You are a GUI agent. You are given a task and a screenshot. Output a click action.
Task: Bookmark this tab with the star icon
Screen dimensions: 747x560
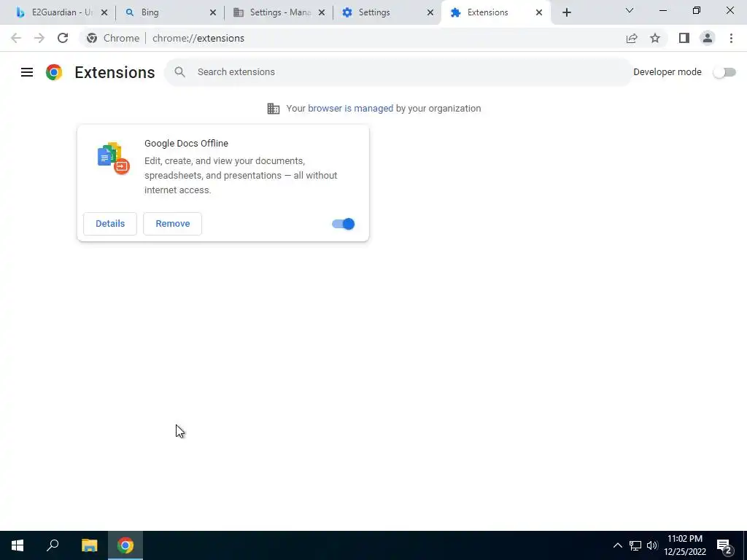[x=655, y=38]
